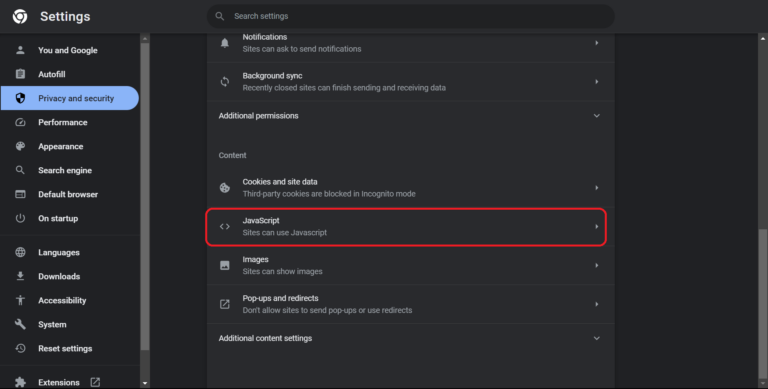The width and height of the screenshot is (768, 389).
Task: Click the magnifier icon in Search settings
Action: [x=220, y=16]
